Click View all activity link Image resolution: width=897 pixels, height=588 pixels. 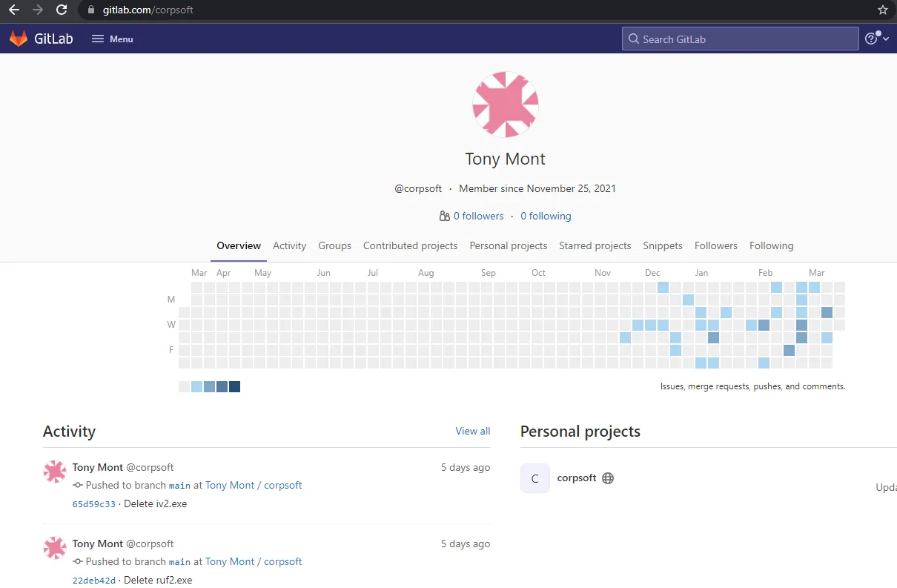(x=473, y=431)
